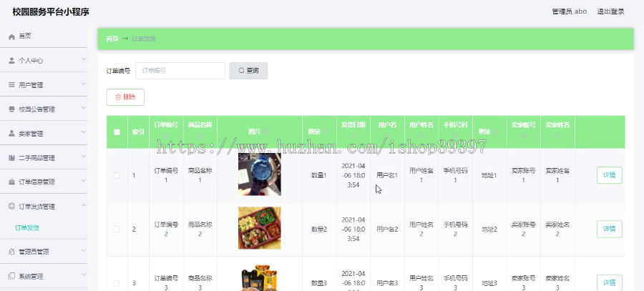Viewport: 644px width, 291px height.
Task: Click the person icon for 个人中心
Action: [x=11, y=61]
